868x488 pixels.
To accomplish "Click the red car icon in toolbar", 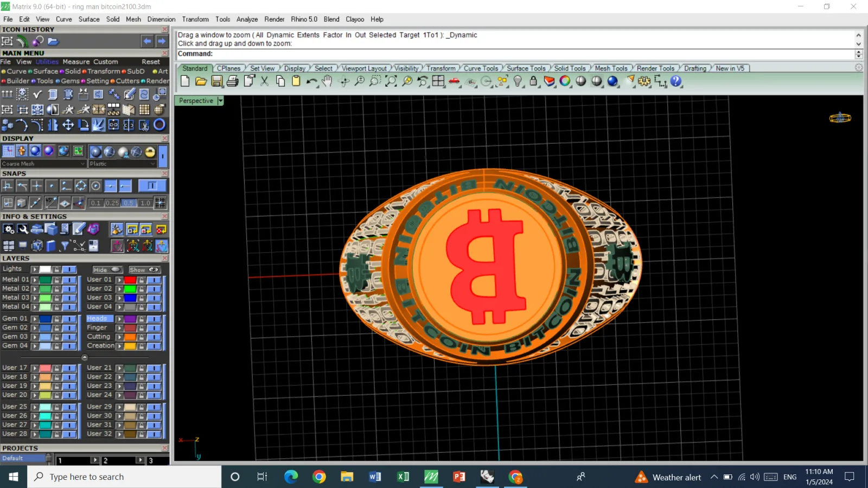I will pyautogui.click(x=455, y=81).
